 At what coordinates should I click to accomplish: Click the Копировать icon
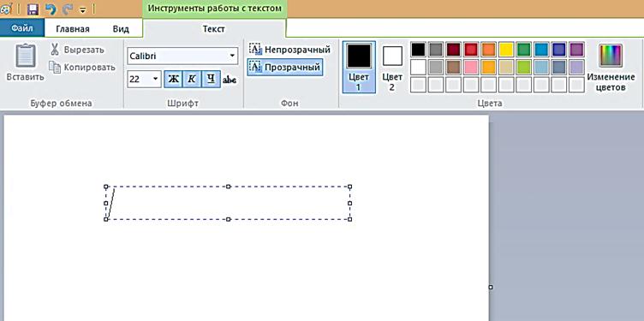55,67
